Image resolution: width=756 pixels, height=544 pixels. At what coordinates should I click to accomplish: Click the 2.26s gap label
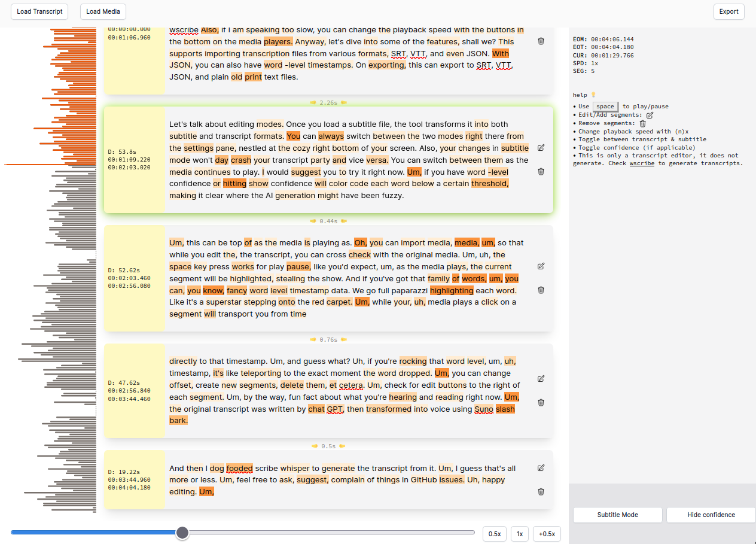[x=328, y=103]
